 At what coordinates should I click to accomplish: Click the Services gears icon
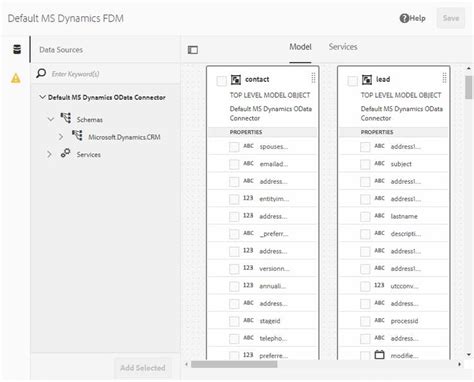[x=65, y=153]
